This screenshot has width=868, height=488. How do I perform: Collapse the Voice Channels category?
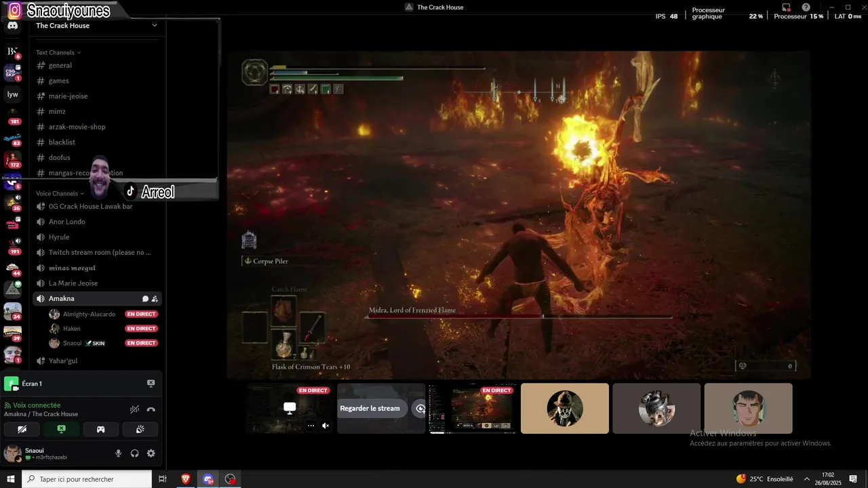click(60, 193)
